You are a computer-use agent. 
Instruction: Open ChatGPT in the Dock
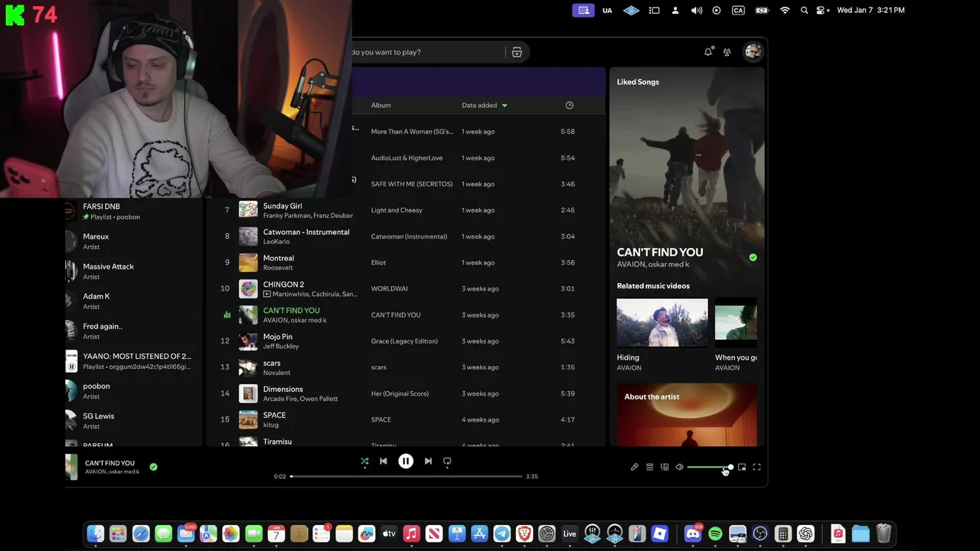(805, 533)
